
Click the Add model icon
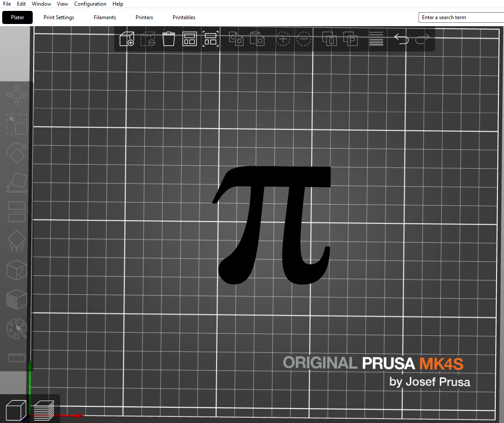(x=126, y=39)
